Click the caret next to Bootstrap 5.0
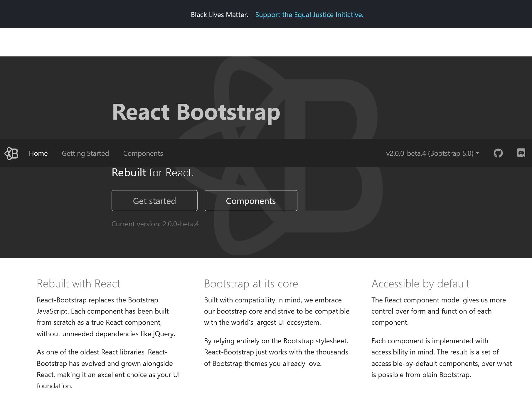The width and height of the screenshot is (532, 405). click(x=478, y=153)
